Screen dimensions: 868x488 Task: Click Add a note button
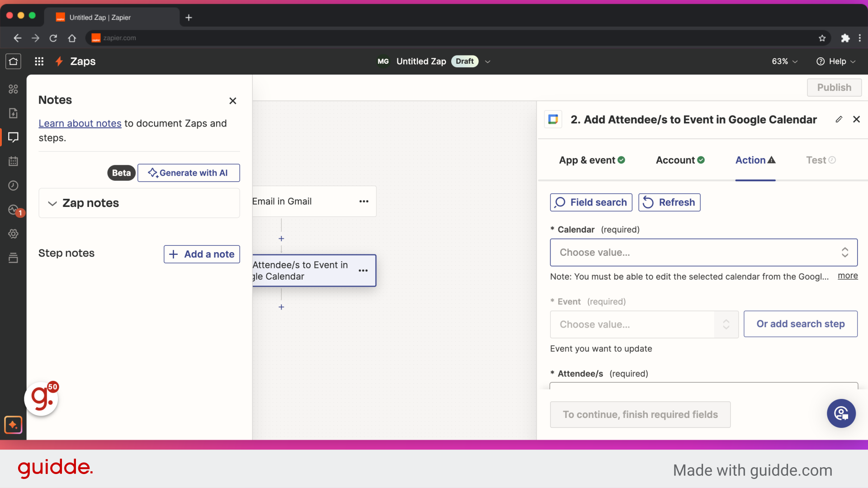click(202, 254)
